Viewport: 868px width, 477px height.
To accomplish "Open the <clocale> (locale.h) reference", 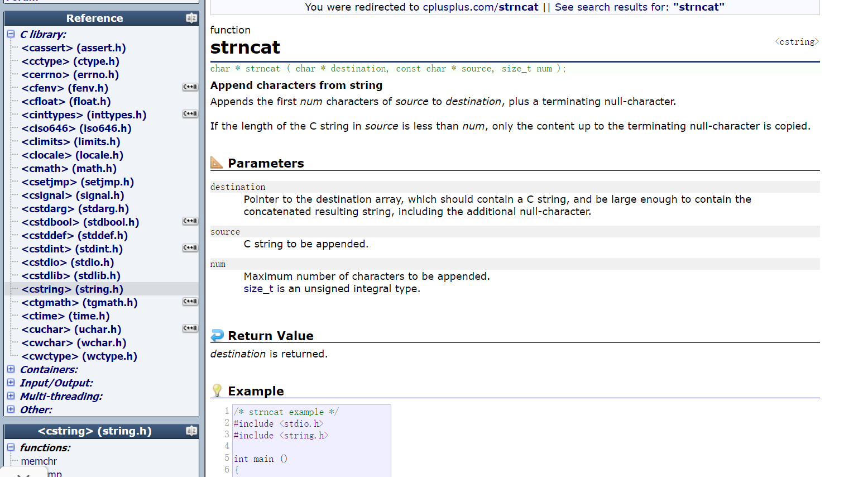I will pyautogui.click(x=73, y=155).
